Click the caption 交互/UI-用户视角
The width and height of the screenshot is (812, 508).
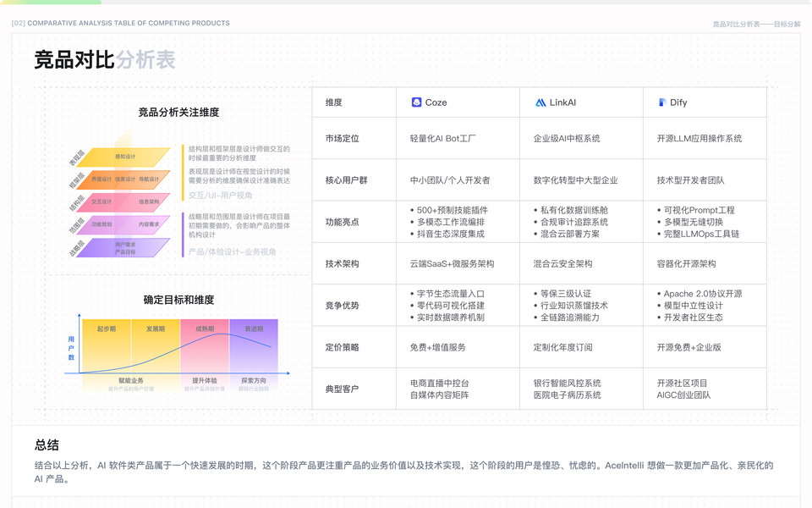click(x=220, y=196)
